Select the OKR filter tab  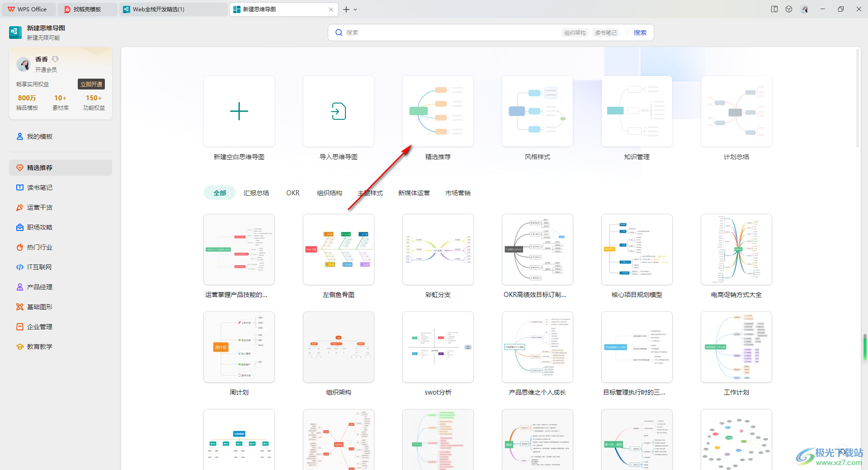(x=293, y=193)
